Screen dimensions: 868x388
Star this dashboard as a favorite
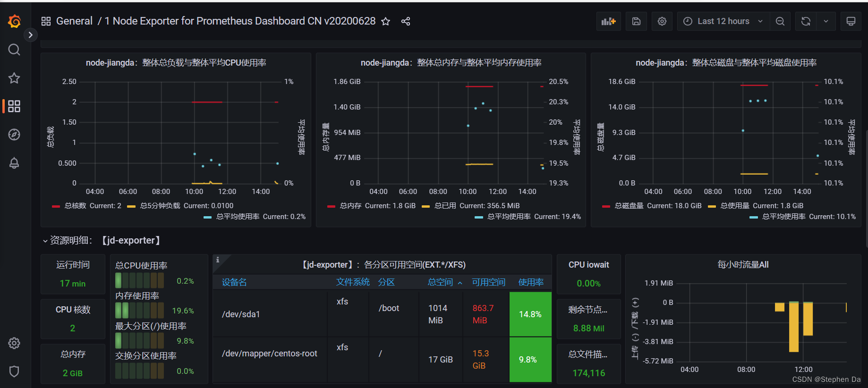[386, 21]
